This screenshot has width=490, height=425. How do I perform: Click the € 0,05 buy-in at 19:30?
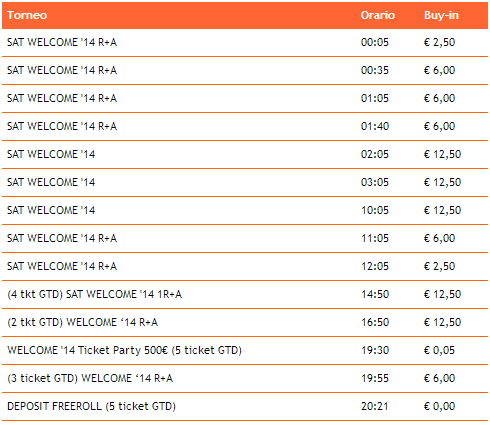click(x=439, y=350)
